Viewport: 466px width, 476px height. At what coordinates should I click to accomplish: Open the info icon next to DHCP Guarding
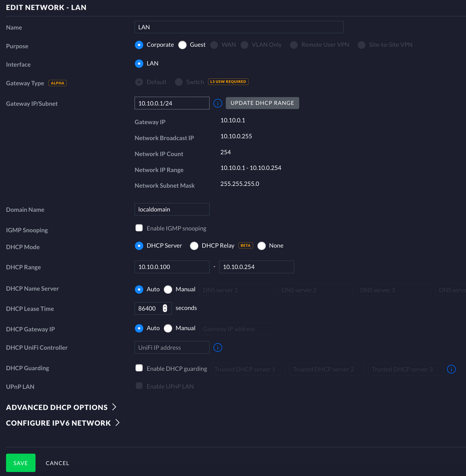pos(451,369)
